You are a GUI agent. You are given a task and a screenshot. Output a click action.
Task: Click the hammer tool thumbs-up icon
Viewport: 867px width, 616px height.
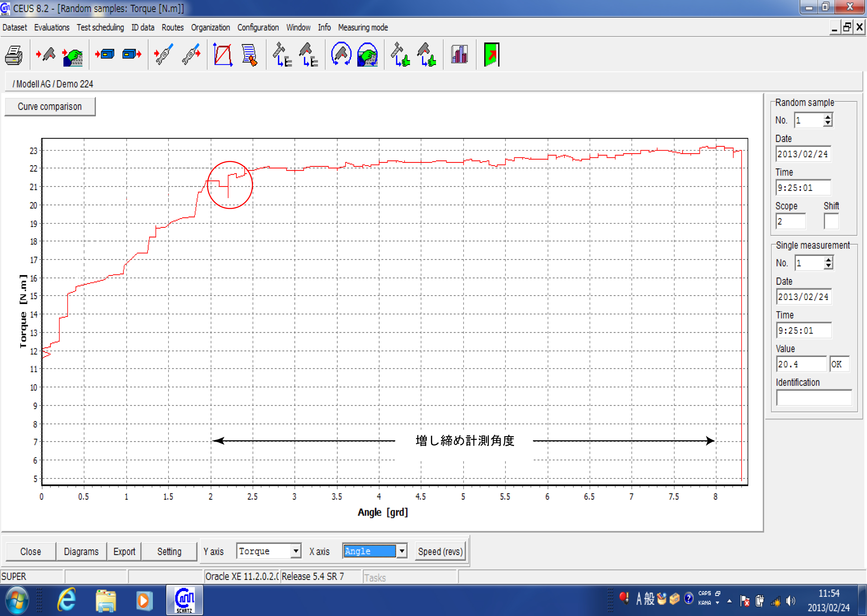tap(401, 55)
